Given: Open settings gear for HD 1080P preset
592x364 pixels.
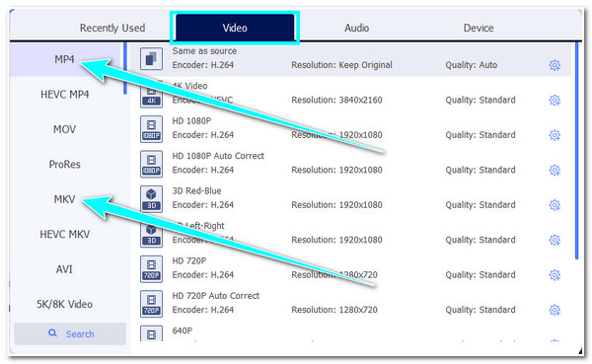Looking at the screenshot, I should 555,135.
